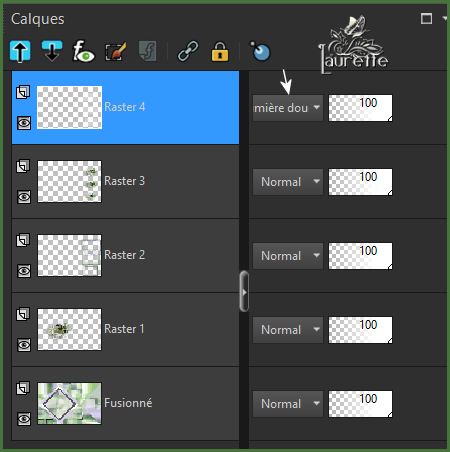This screenshot has height=452, width=450.
Task: Click the edit selection brush icon
Action: pos(115,51)
